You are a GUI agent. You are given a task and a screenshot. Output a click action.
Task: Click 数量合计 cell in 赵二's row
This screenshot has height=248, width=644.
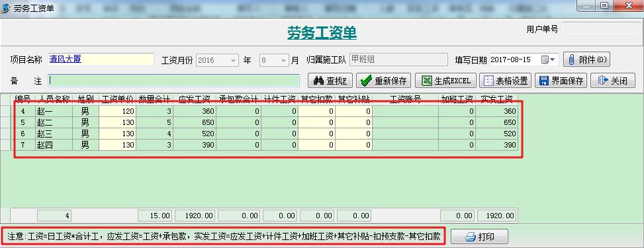click(x=154, y=122)
